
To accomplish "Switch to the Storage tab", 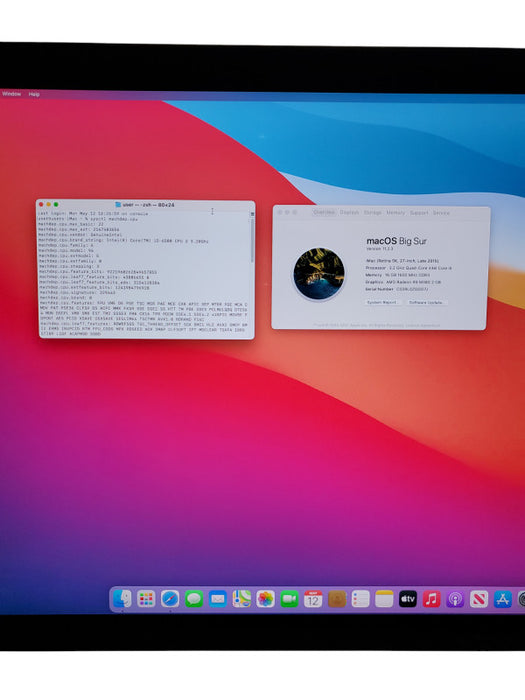I will point(373,212).
